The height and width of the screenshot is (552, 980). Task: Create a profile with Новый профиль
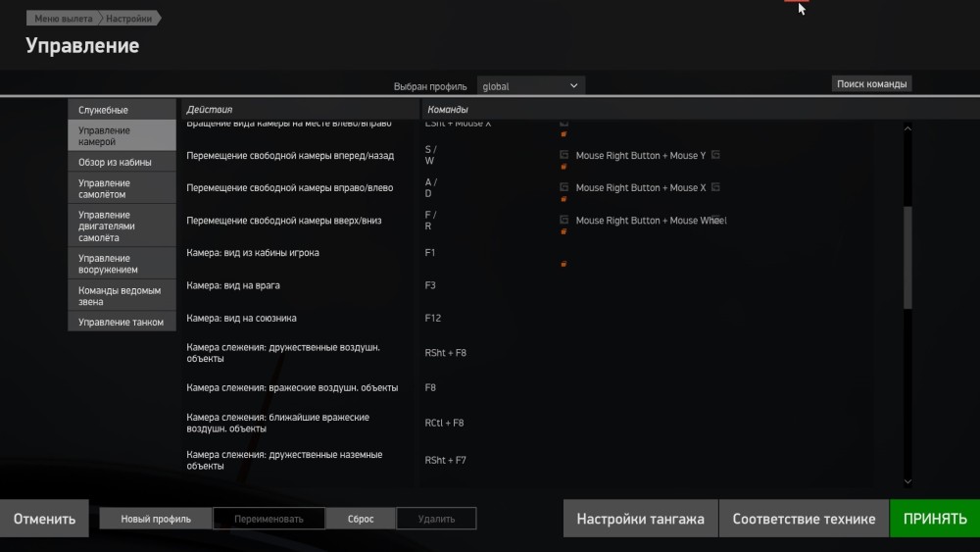156,519
